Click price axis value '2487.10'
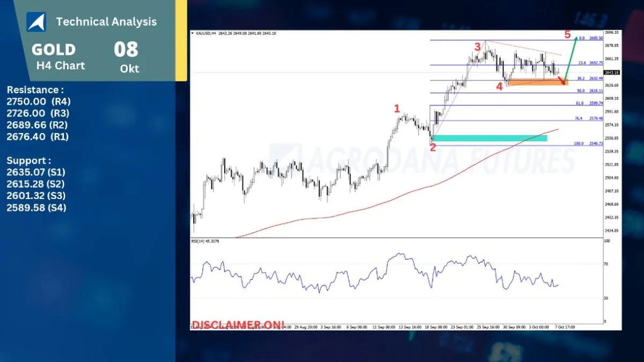644x362 pixels. pos(612,191)
